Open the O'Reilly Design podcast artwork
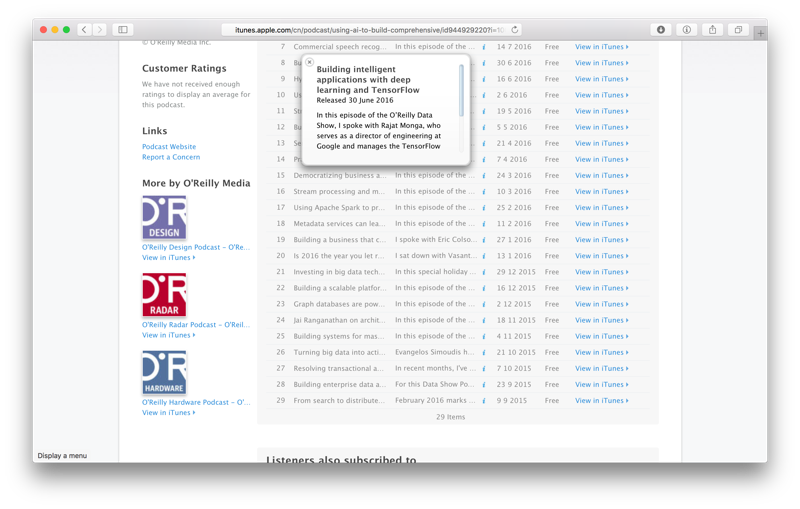 point(164,218)
